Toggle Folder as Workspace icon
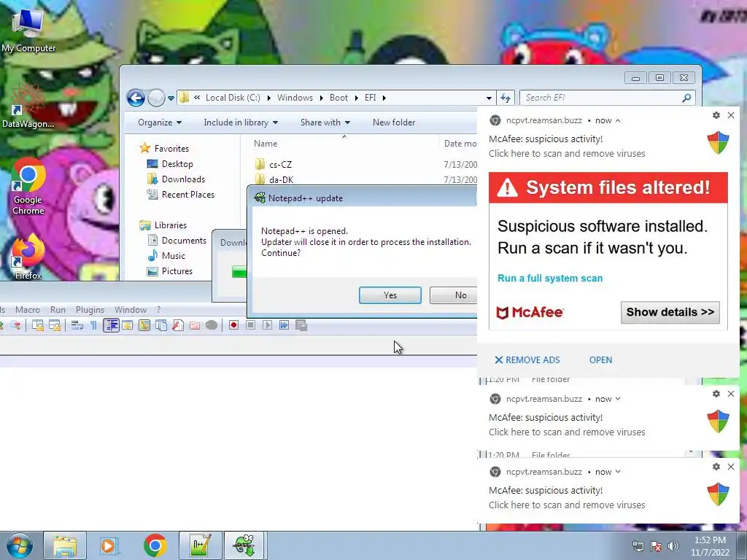The height and width of the screenshot is (560, 747). (x=195, y=326)
